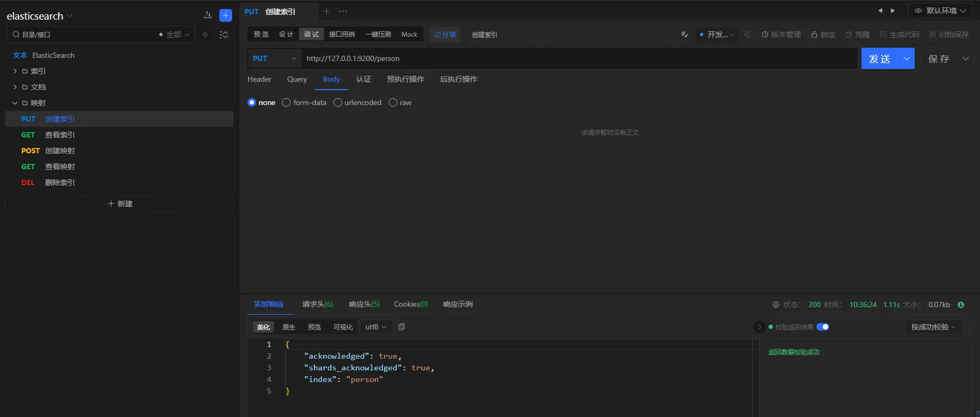Screen dimensions: 980x417
Task: Open 版本管理 version history
Action: click(781, 34)
